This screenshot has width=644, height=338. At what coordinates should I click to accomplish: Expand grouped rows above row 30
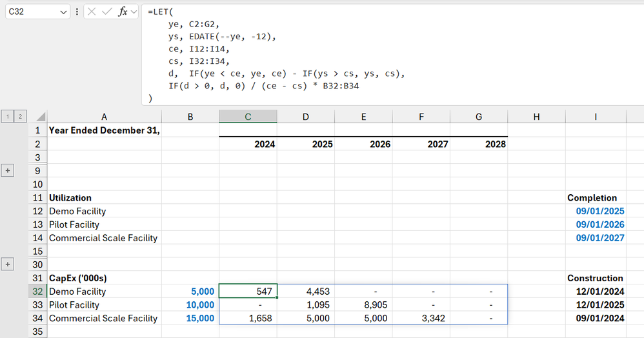7,264
